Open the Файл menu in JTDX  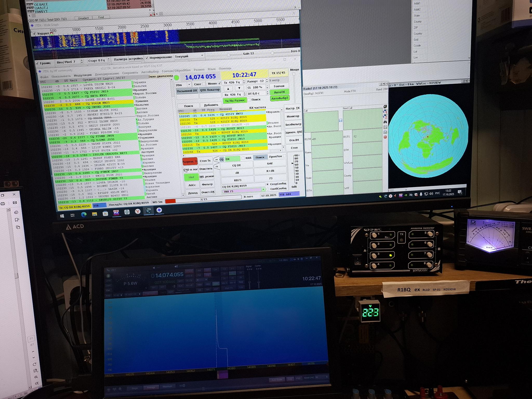[44, 77]
